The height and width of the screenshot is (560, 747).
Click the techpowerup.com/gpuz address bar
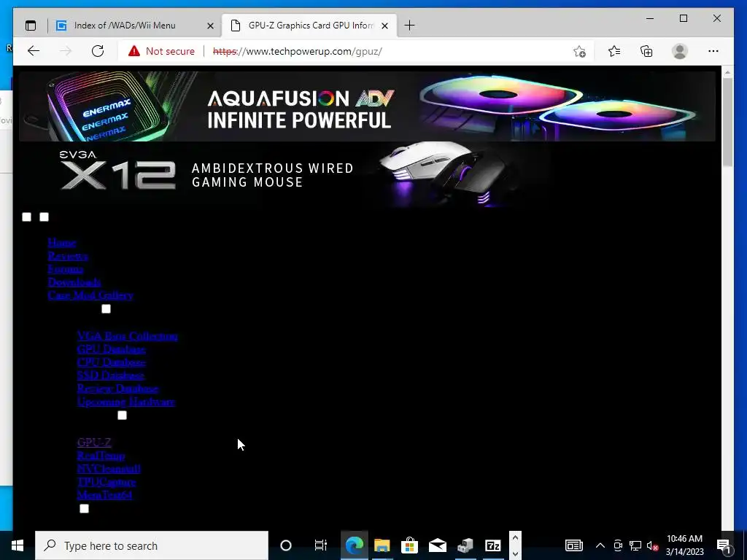(298, 51)
